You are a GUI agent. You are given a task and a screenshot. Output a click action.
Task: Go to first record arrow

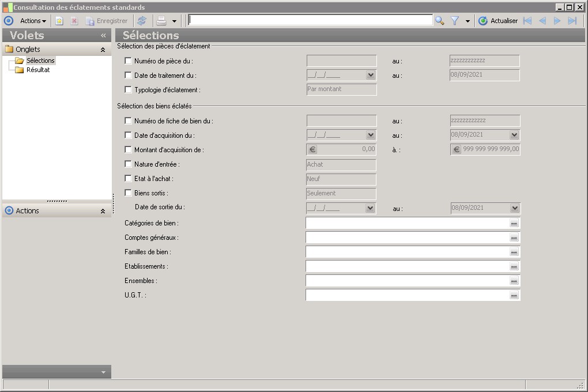click(527, 21)
